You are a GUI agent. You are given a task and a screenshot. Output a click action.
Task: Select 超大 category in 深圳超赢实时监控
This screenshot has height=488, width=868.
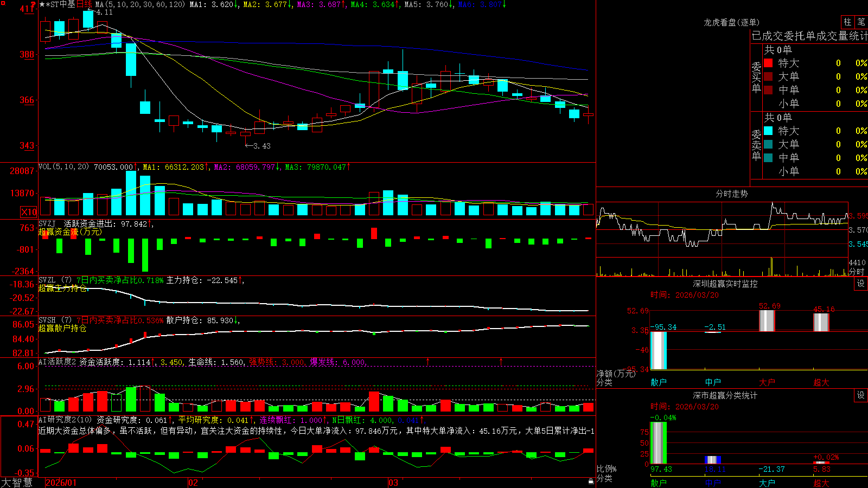coord(821,382)
